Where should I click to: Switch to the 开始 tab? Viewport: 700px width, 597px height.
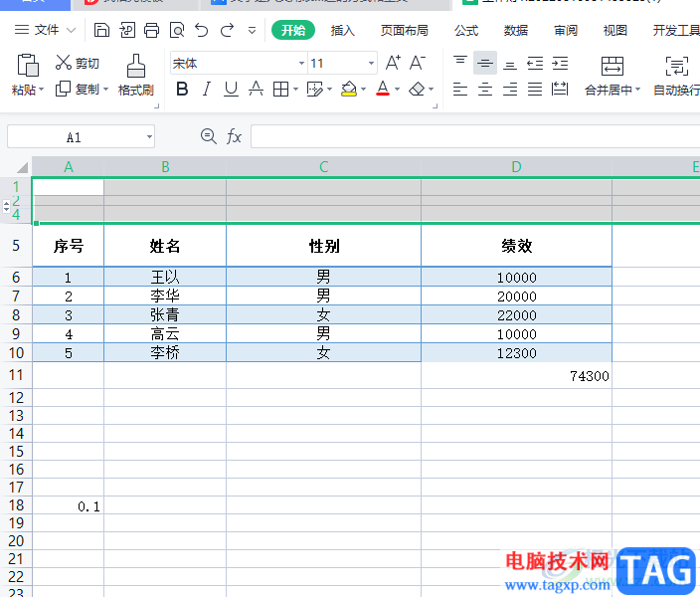click(293, 31)
